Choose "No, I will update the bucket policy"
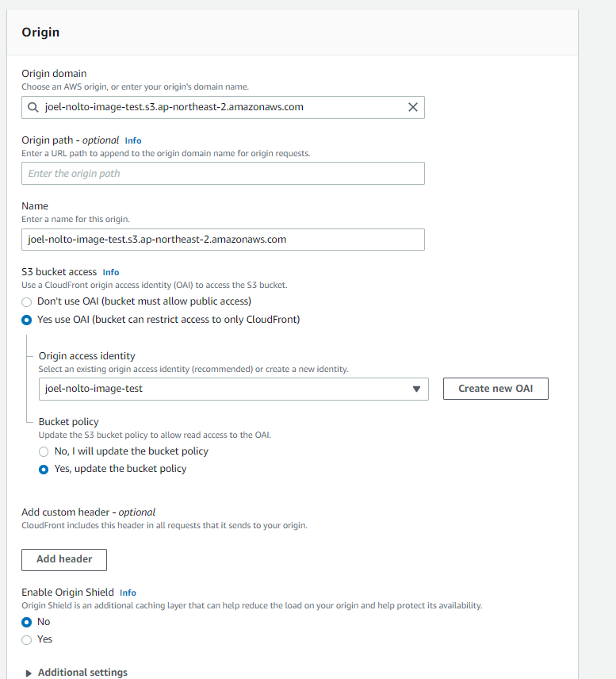The image size is (616, 679). pos(44,451)
